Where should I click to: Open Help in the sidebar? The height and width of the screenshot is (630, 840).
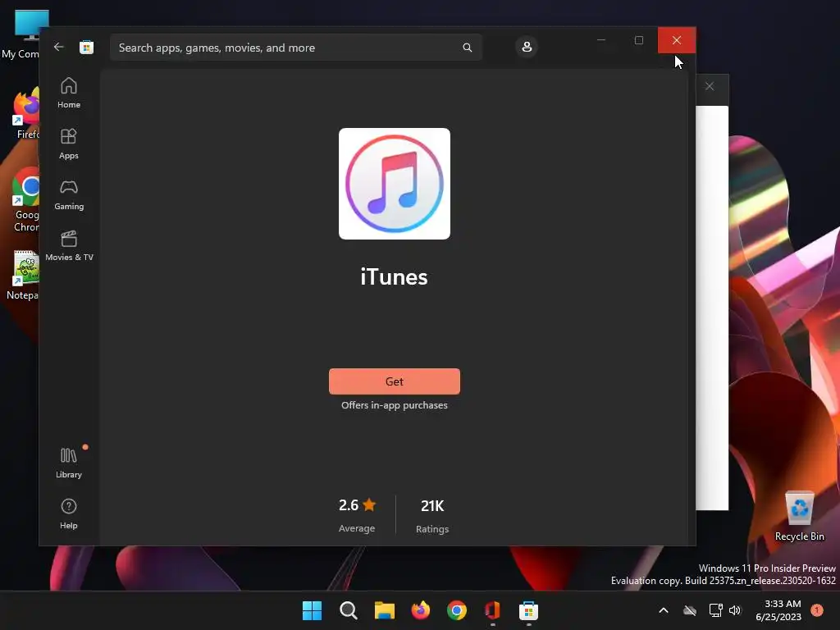tap(69, 514)
